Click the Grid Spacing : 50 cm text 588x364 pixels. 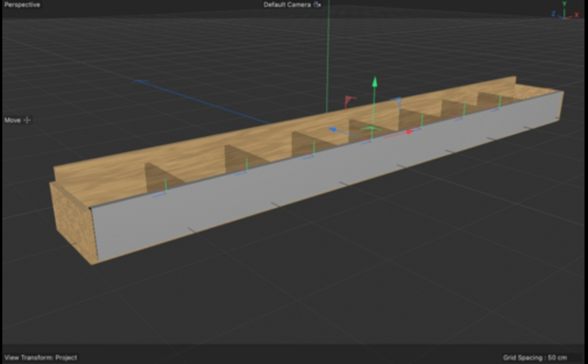(x=535, y=358)
